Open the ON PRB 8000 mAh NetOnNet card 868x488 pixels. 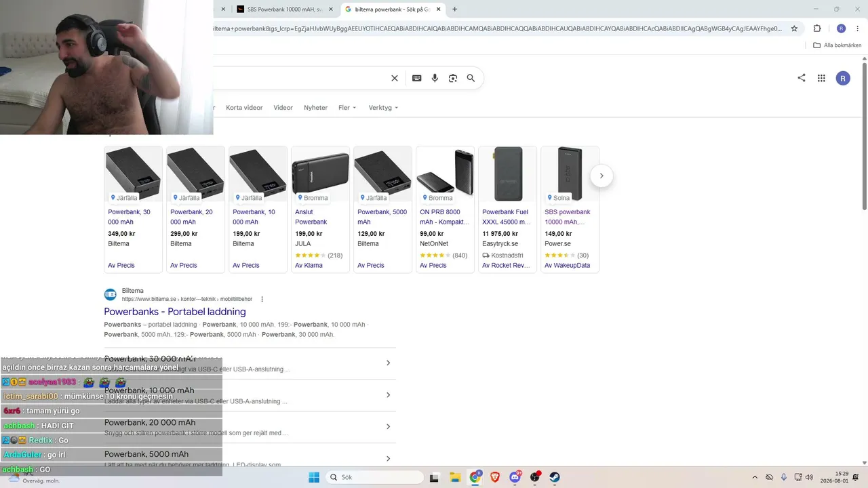click(x=445, y=209)
